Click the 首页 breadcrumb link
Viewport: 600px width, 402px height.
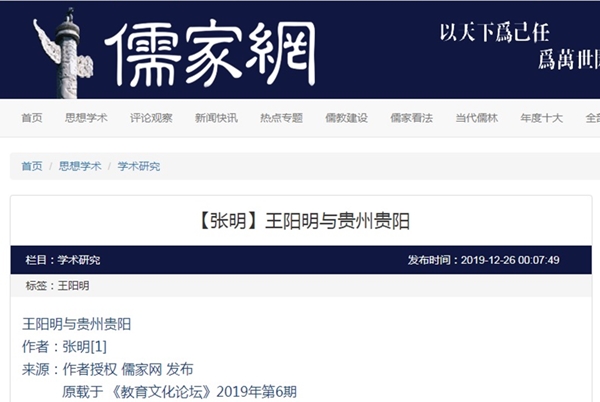[32, 167]
